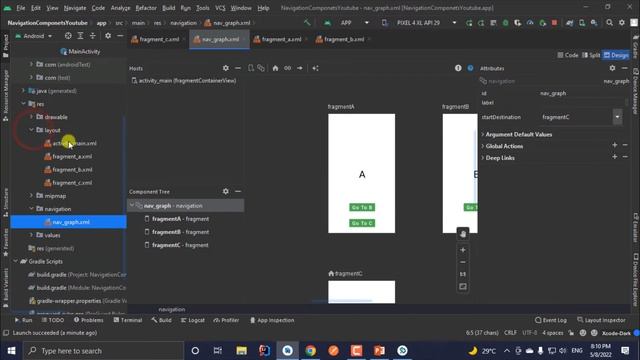The image size is (640, 360).
Task: Click the Make Project hammer icon
Action: pos(307,23)
